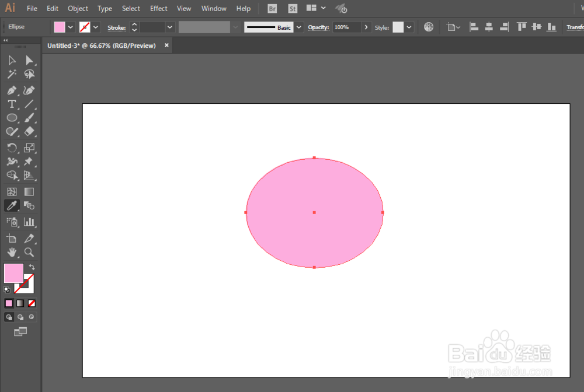The image size is (584, 392).
Task: Open Basic brush definition dropdown
Action: pos(298,27)
